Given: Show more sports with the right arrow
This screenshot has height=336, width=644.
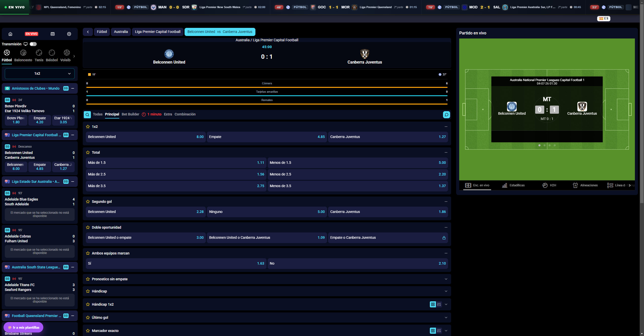Looking at the screenshot, I should click(x=74, y=56).
